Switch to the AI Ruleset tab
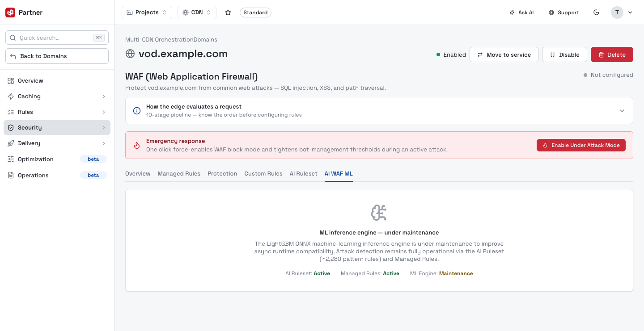 tap(303, 174)
